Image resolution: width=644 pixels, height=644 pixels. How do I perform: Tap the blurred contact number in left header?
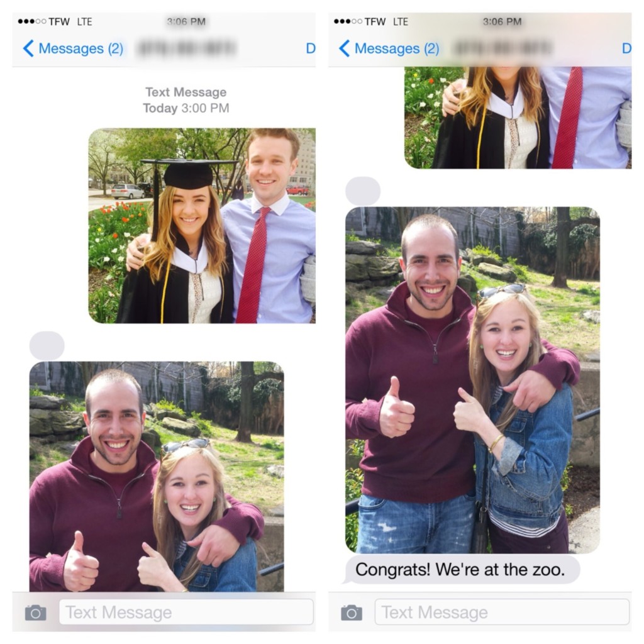(x=187, y=48)
